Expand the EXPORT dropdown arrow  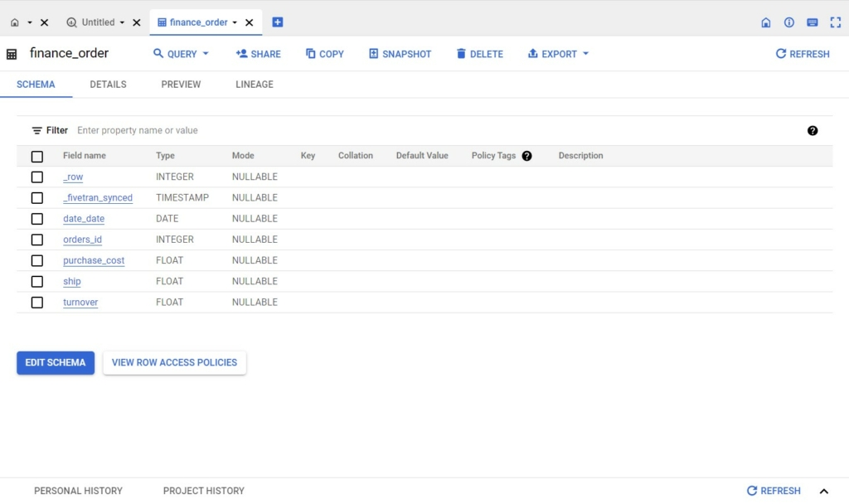[x=586, y=54]
